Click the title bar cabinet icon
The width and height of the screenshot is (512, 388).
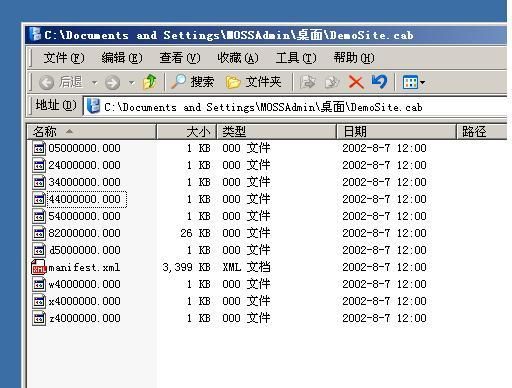pos(35,34)
